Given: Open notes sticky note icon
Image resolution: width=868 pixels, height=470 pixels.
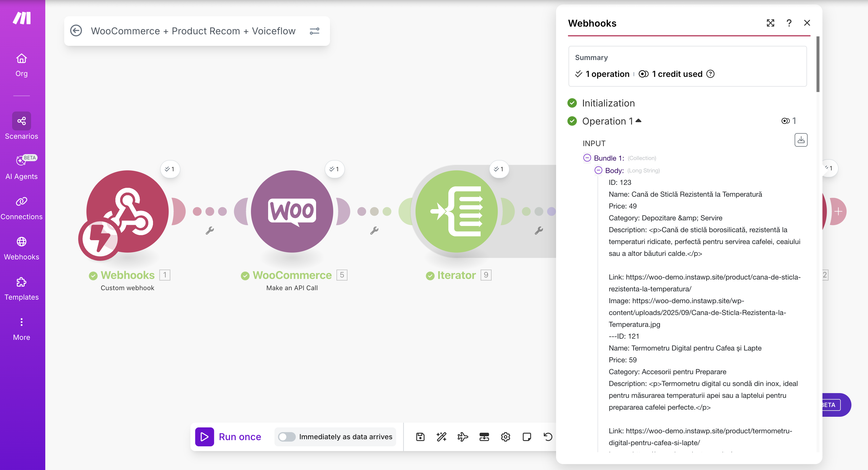Looking at the screenshot, I should click(x=527, y=437).
